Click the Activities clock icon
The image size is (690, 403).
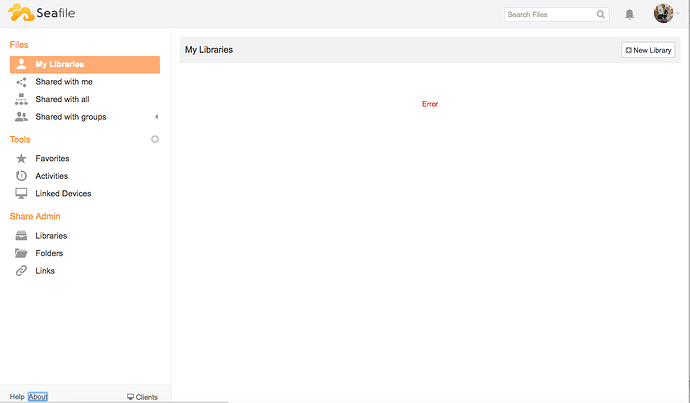pyautogui.click(x=22, y=176)
